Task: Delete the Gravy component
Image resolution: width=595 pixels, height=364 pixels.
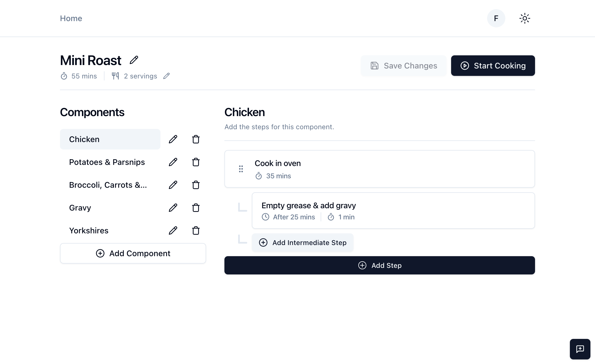Action: [x=196, y=208]
